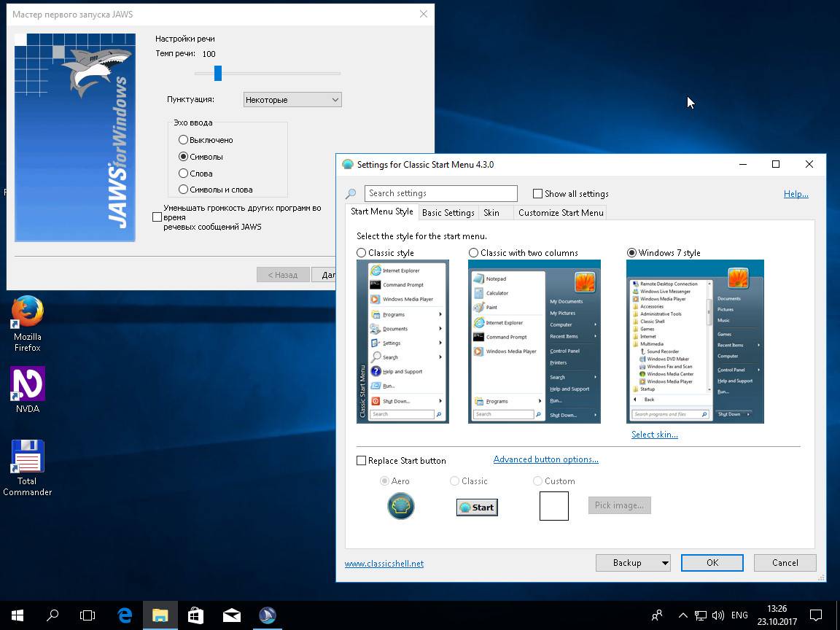Click JAWS wizard title bar text
This screenshot has height=630, width=840.
73,15
